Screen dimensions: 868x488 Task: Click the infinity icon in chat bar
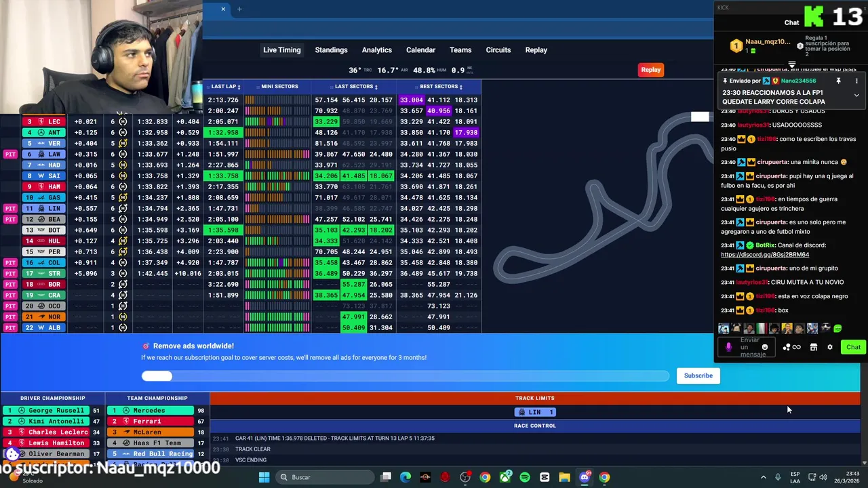point(797,347)
